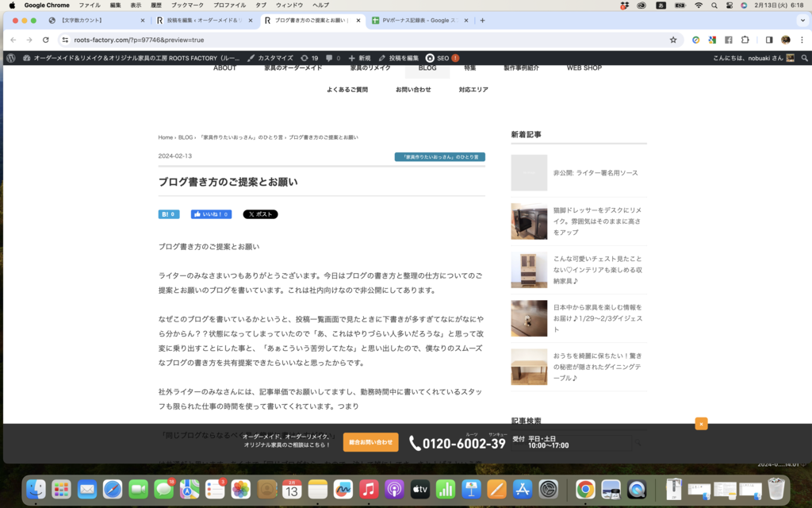Dismiss the orange × notification badge
The height and width of the screenshot is (508, 812).
(702, 424)
